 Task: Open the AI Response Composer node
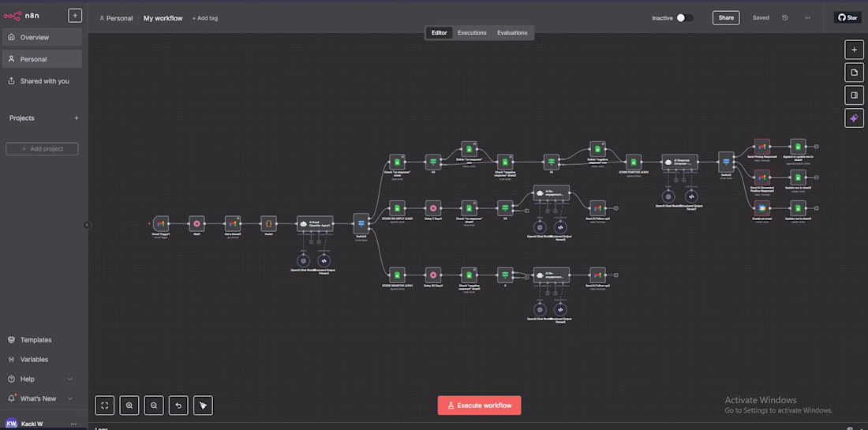point(679,163)
